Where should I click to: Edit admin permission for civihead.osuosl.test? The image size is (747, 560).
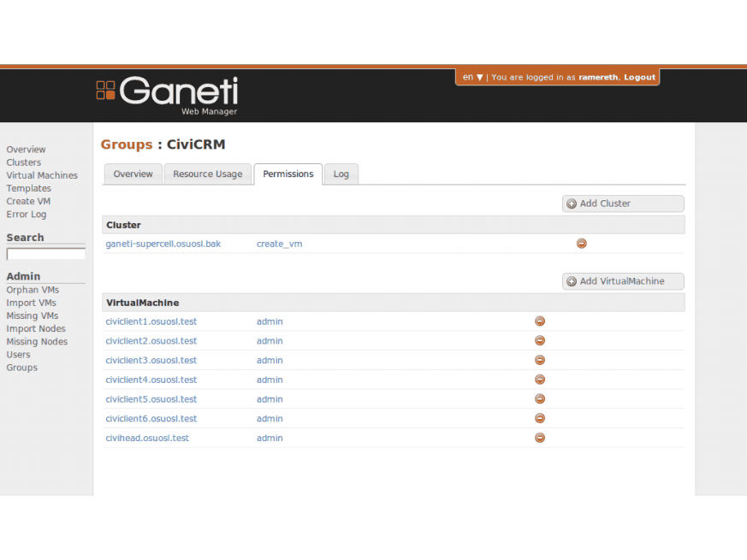(270, 438)
